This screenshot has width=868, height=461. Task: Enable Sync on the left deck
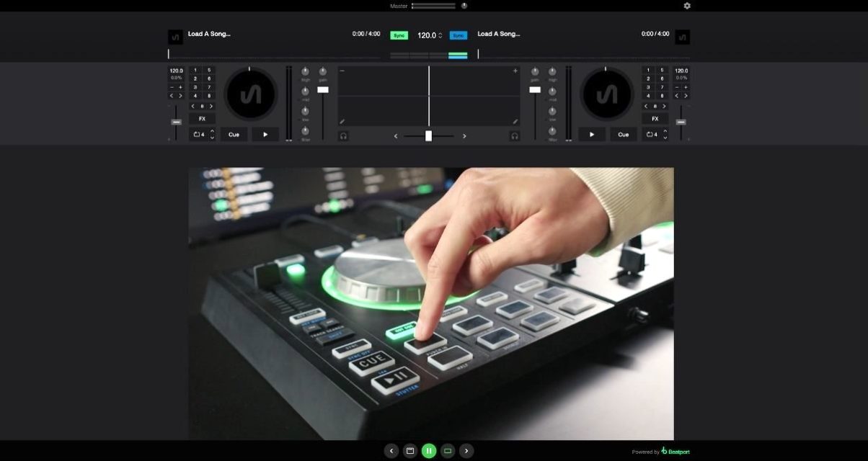click(399, 34)
